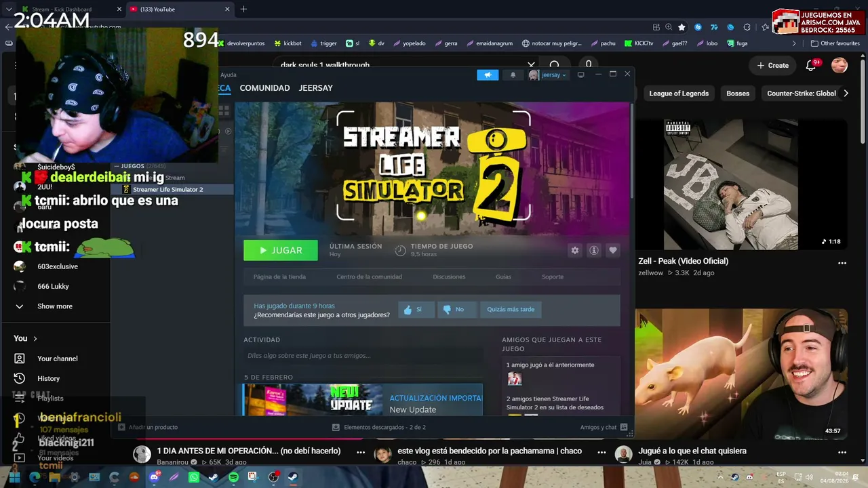Click the Steam library scrollbar
The image size is (868, 488).
[x=632, y=150]
